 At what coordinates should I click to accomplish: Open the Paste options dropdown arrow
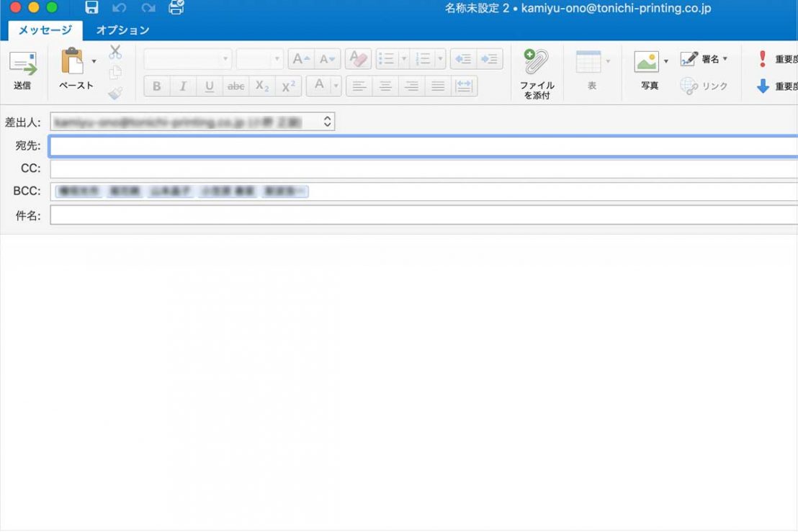point(94,62)
